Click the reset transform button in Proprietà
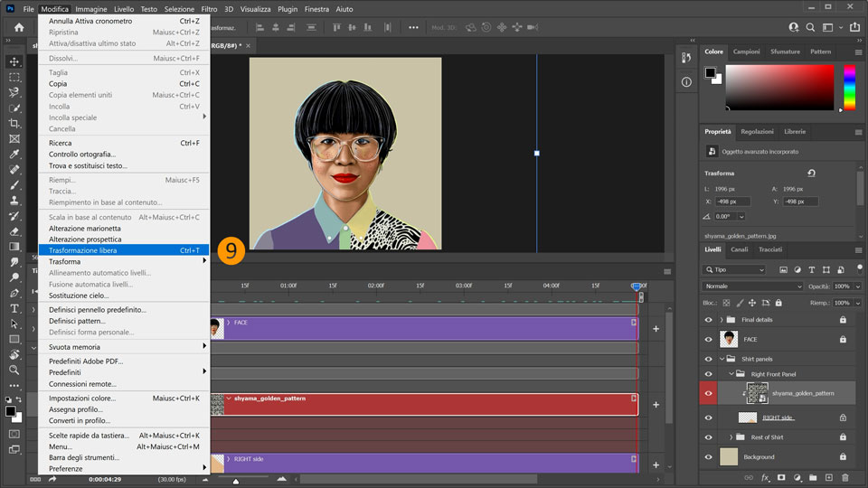Viewport: 868px width, 488px height. pos(811,174)
